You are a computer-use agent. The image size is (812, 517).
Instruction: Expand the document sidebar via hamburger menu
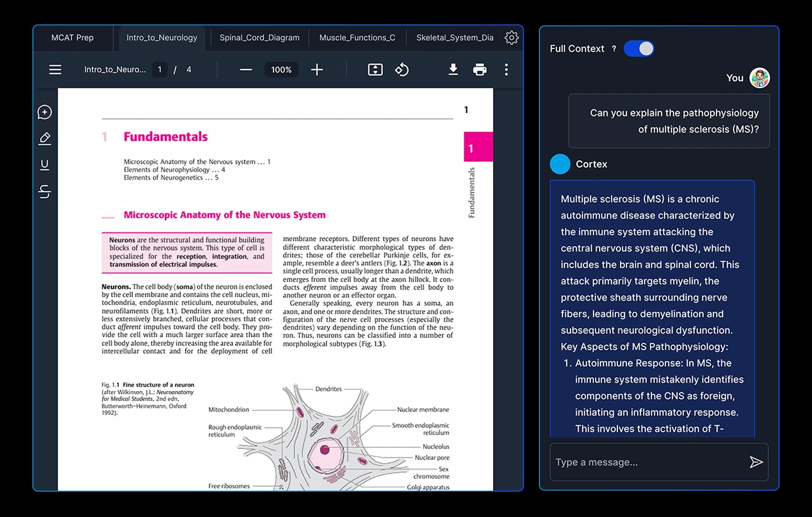point(55,70)
